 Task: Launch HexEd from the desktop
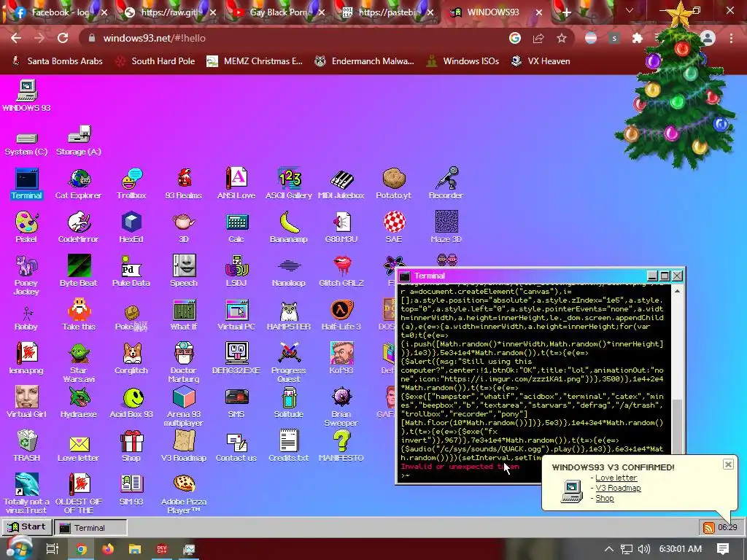click(131, 227)
